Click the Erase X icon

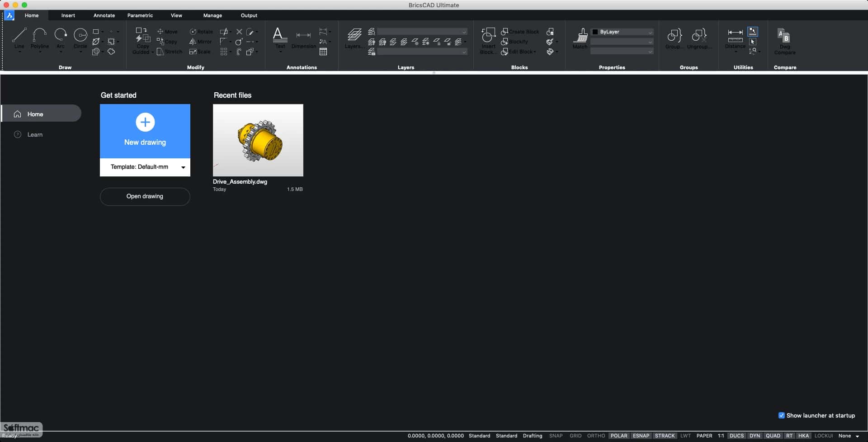click(239, 32)
